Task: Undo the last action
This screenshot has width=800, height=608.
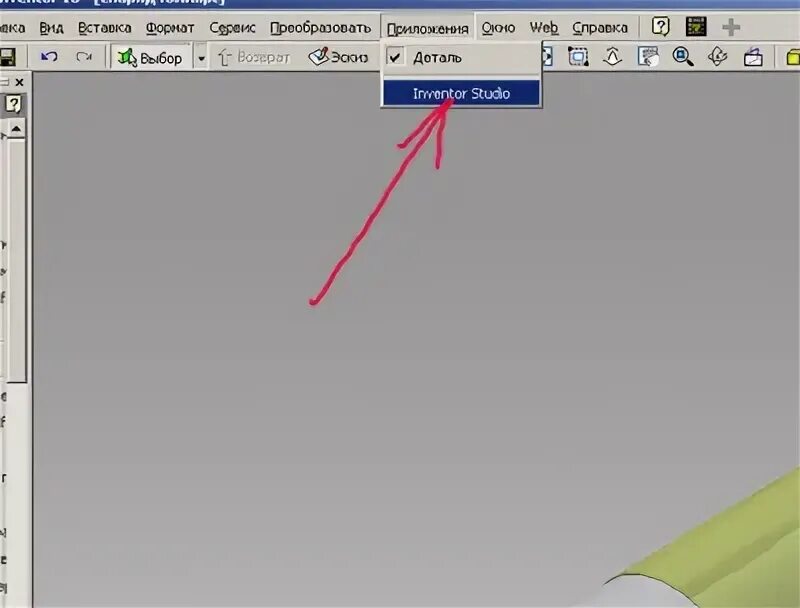Action: (x=49, y=57)
